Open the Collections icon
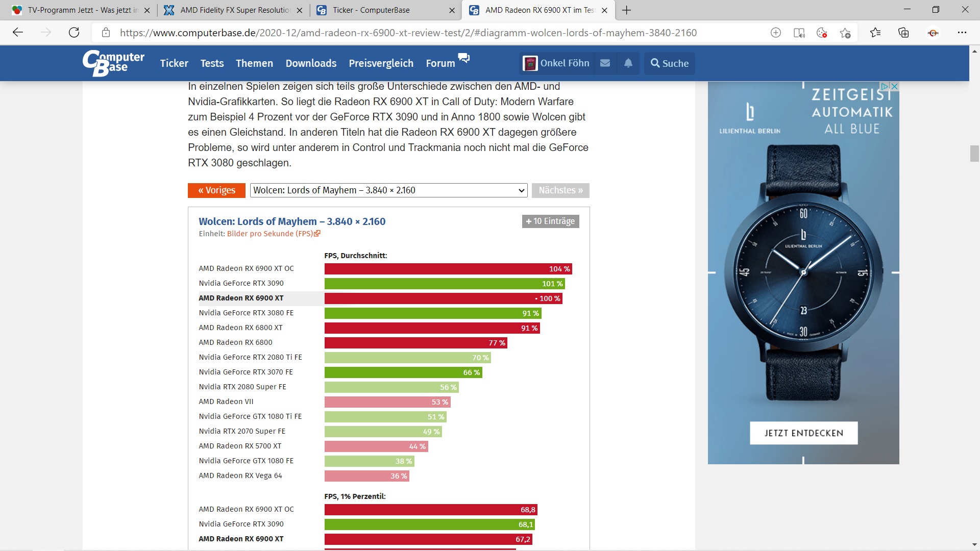The image size is (980, 551). pyautogui.click(x=903, y=33)
